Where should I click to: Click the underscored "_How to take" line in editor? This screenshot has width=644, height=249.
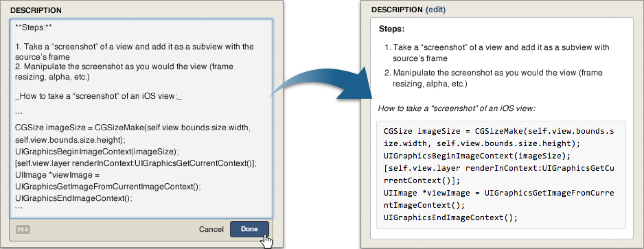98,97
